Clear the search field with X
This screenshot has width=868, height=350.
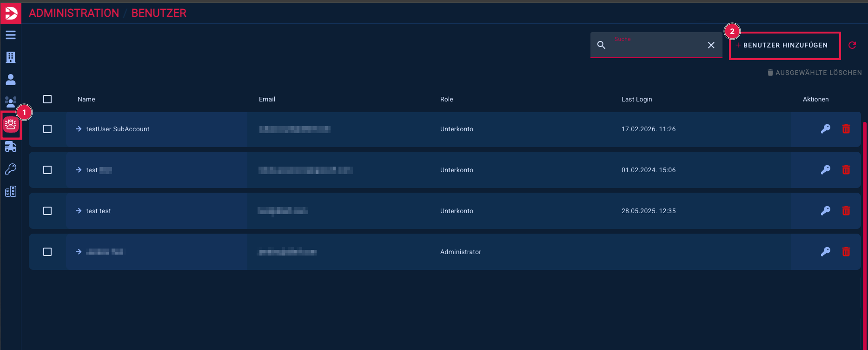[x=711, y=45]
